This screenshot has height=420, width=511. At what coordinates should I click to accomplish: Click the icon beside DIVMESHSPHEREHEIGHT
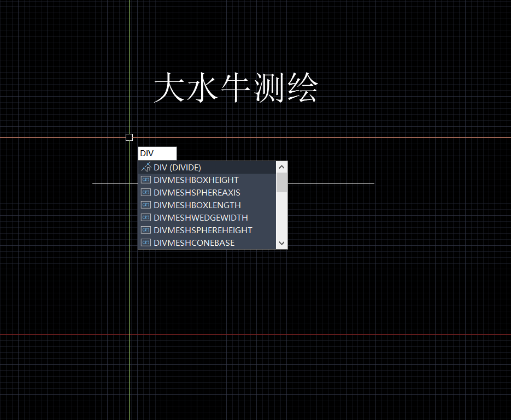[x=145, y=230]
